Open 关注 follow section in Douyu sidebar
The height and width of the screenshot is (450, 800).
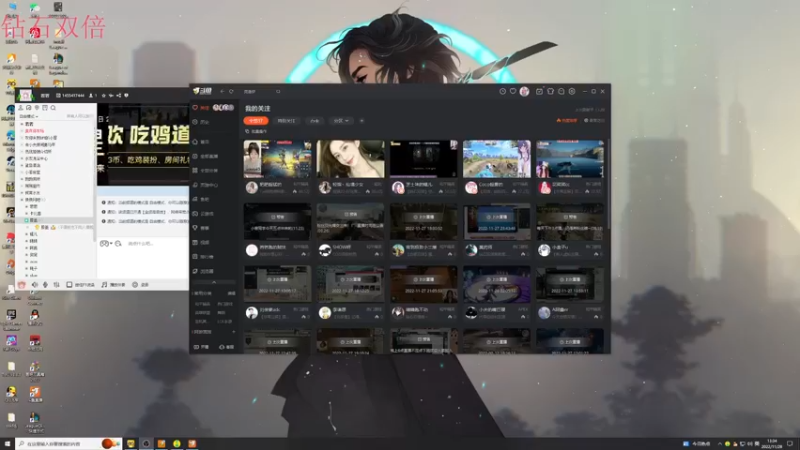click(x=201, y=108)
